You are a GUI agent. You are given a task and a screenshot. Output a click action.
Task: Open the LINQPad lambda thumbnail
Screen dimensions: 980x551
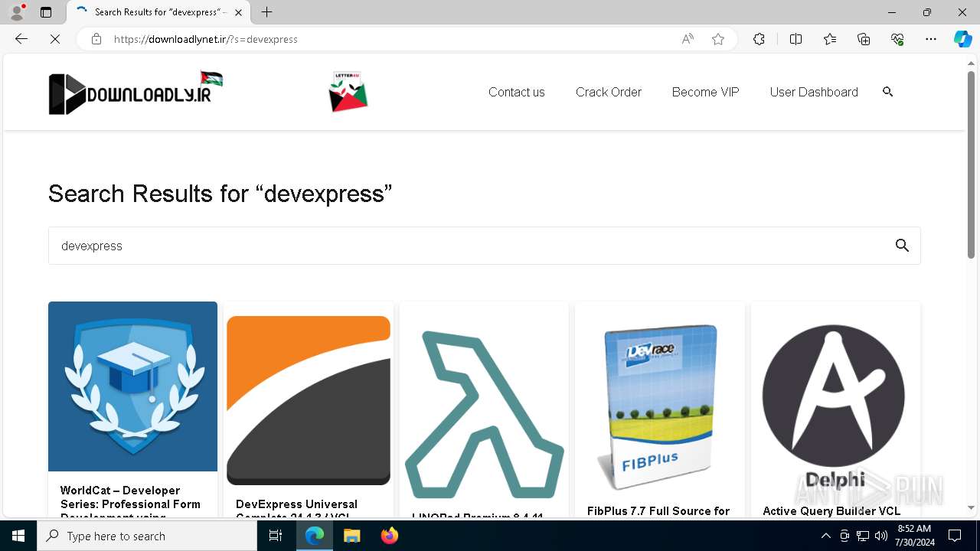click(484, 414)
